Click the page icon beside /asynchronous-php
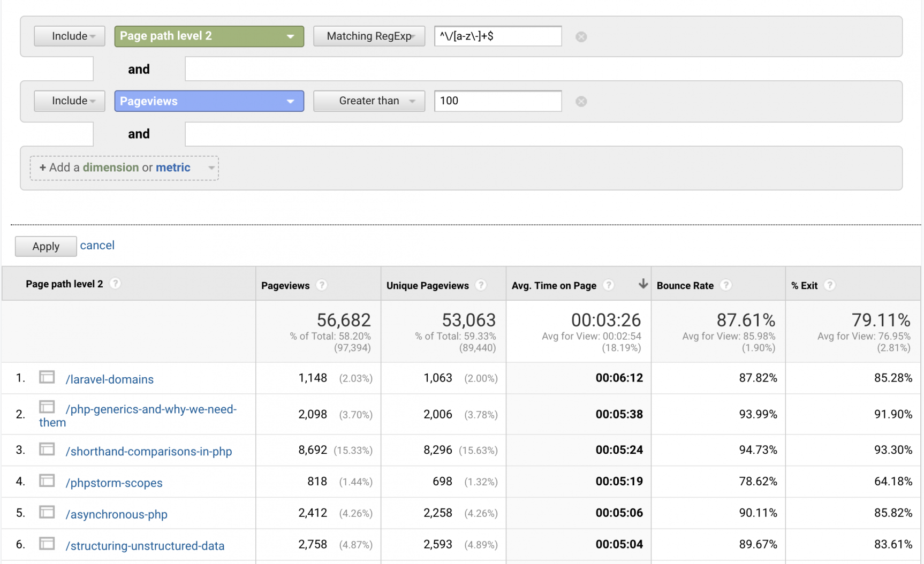Screen dimensions: 924x564 [47, 512]
